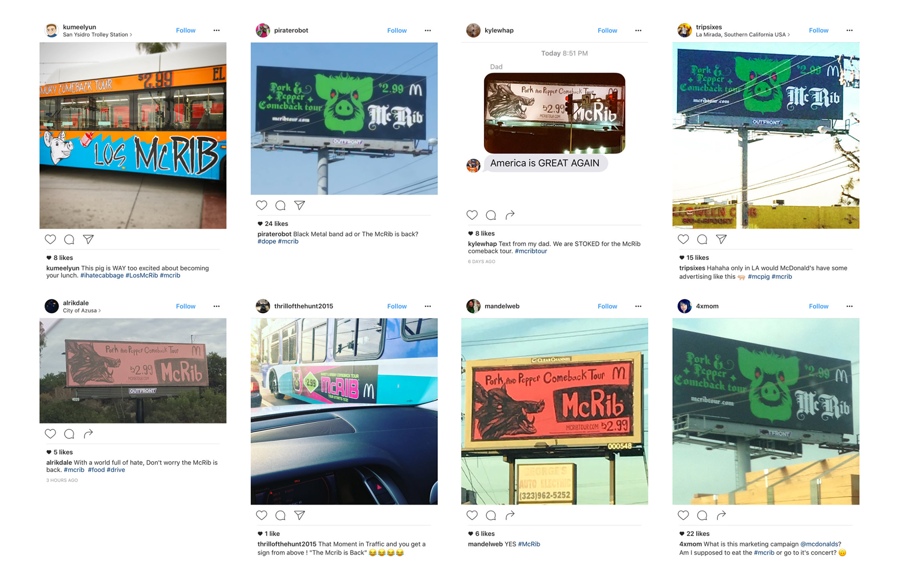Image resolution: width=902 pixels, height=588 pixels.
Task: Follow piraterobot
Action: tap(397, 30)
